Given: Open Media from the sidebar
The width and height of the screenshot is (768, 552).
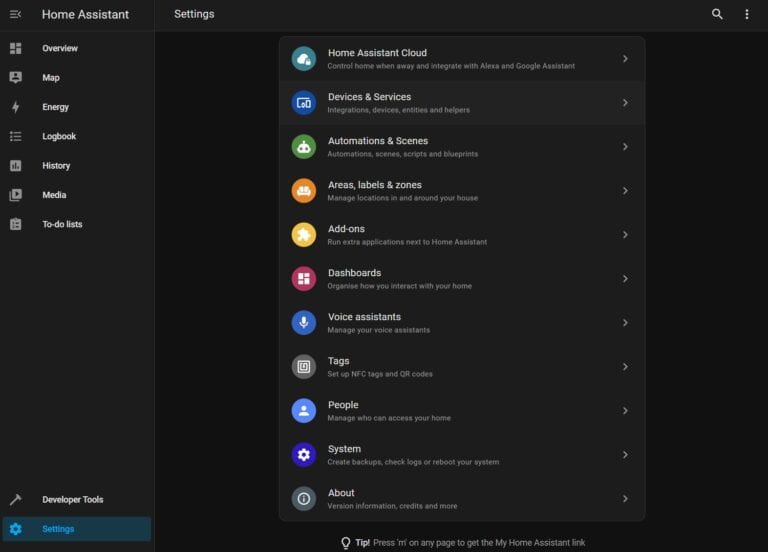Looking at the screenshot, I should pyautogui.click(x=54, y=195).
